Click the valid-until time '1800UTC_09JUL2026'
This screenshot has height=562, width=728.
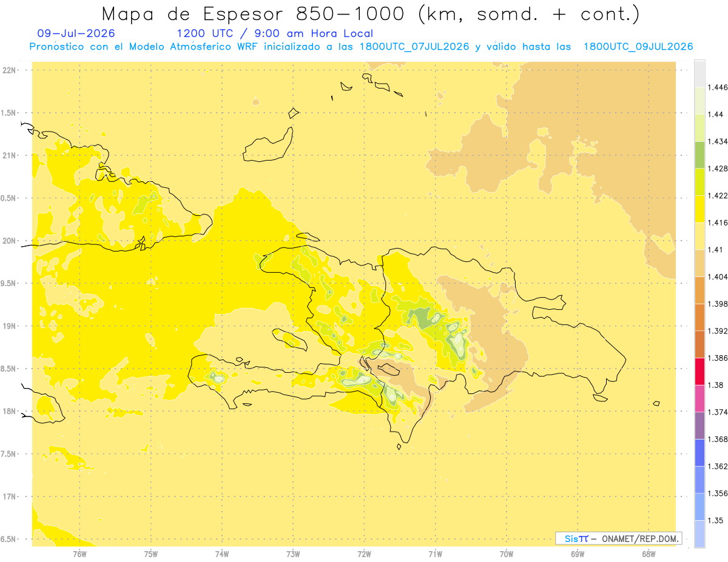click(638, 47)
